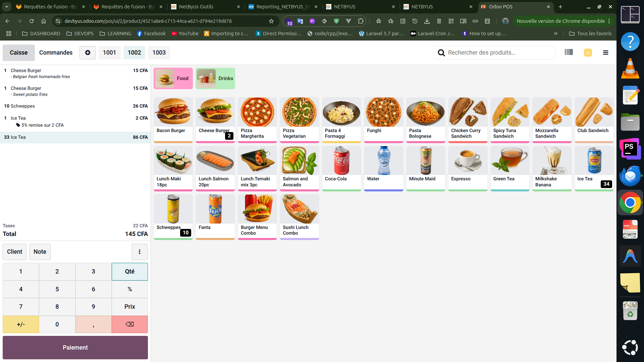The height and width of the screenshot is (362, 644).
Task: Open the hamburger menu in the POS header
Action: click(x=605, y=53)
